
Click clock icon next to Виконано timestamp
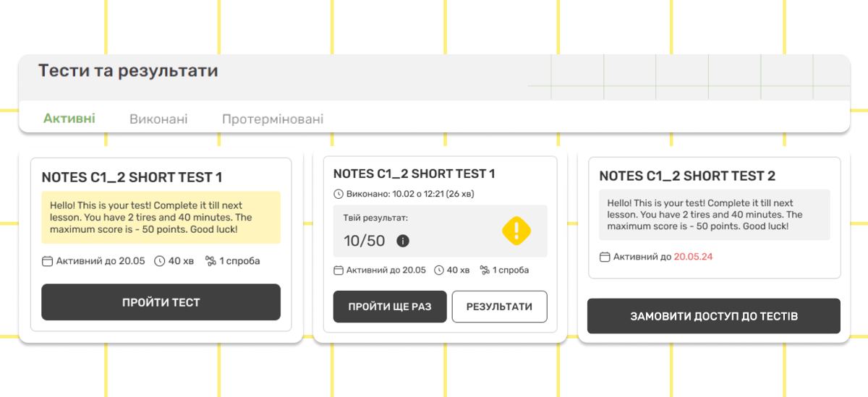[338, 194]
